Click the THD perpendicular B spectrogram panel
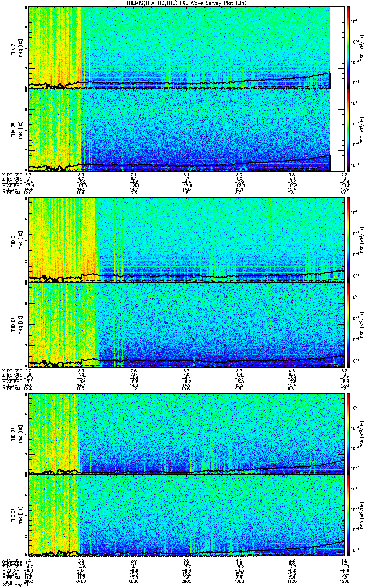This screenshot has width=368, height=588. tap(186, 240)
